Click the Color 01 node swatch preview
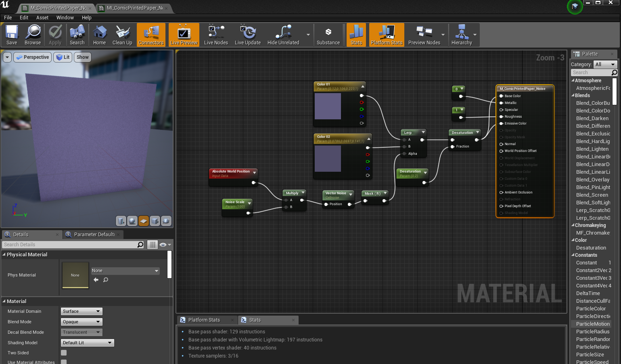 (328, 106)
